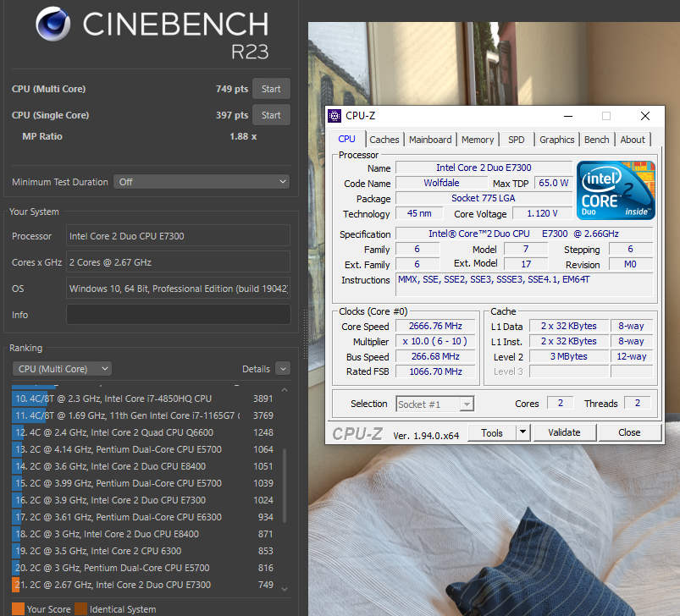Click the brown Identical System legend swatch

click(x=81, y=609)
